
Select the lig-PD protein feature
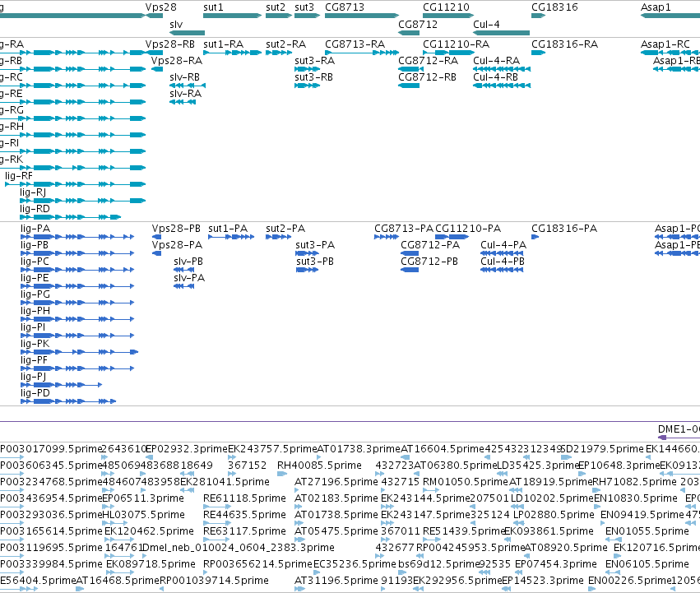tap(68, 402)
